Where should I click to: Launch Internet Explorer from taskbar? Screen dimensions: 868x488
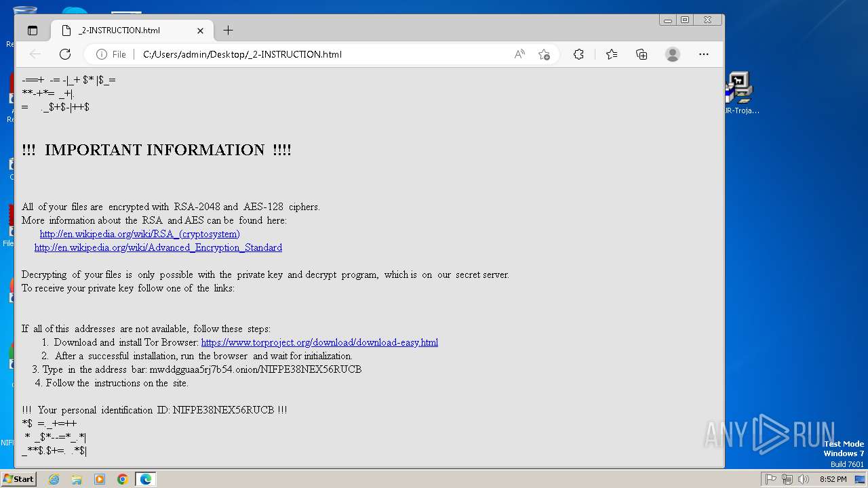coord(54,479)
